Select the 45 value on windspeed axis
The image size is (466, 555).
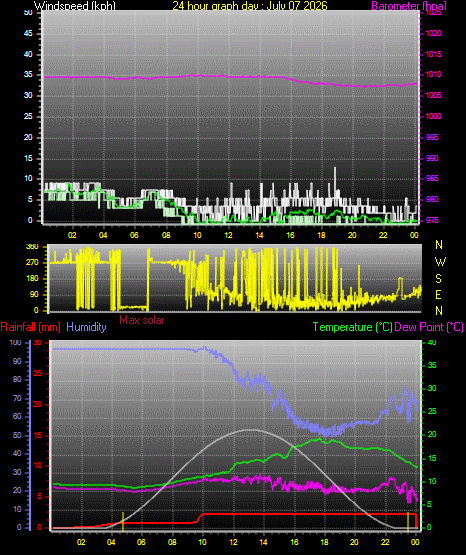28,33
